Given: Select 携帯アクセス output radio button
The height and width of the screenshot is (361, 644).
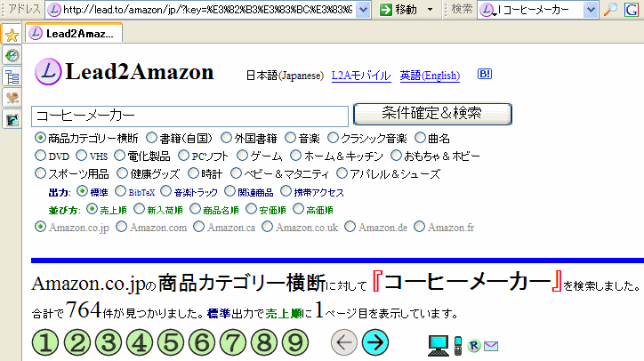Looking at the screenshot, I should point(286,191).
